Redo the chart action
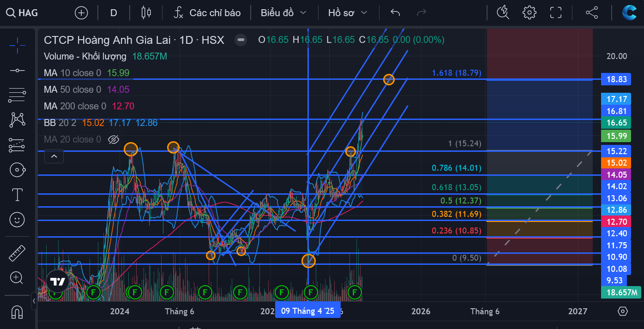Screen dimensions: 644x329 click(421, 13)
